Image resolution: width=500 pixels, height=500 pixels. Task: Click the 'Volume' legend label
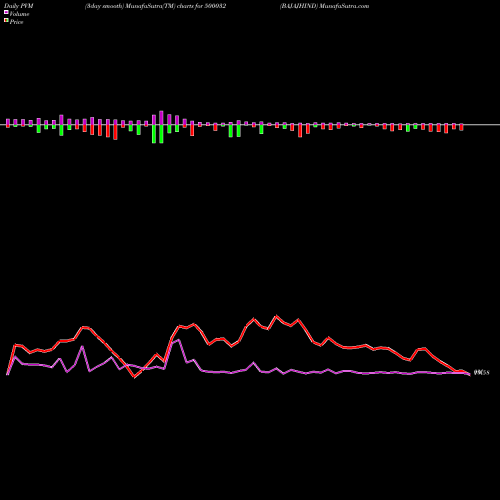(x=19, y=14)
